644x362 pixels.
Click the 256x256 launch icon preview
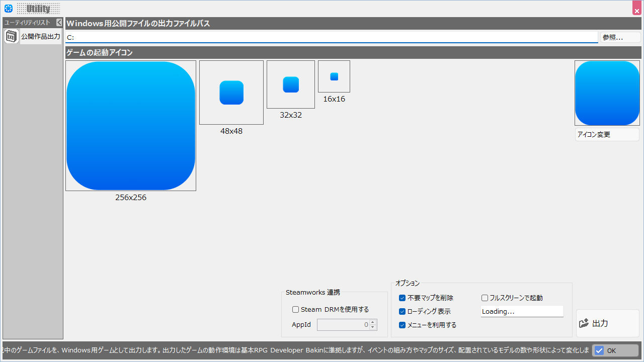tap(131, 126)
